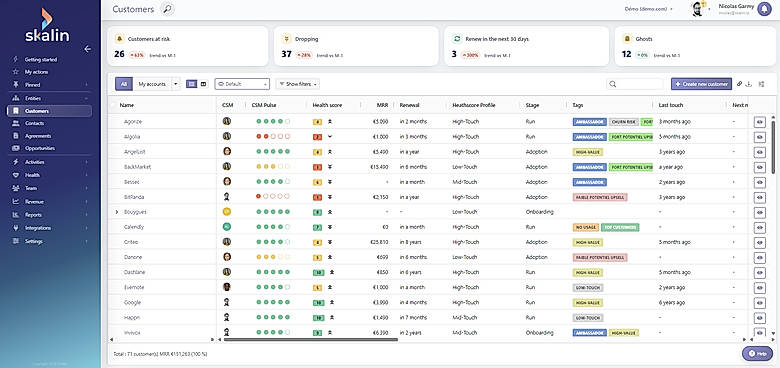Click Dashlane's green health score badge
The height and width of the screenshot is (368, 780).
click(317, 273)
